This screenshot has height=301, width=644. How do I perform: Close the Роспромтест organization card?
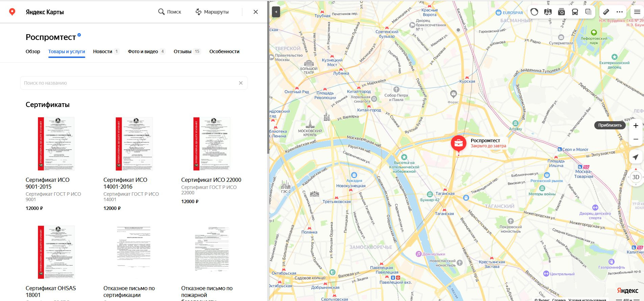(x=256, y=12)
